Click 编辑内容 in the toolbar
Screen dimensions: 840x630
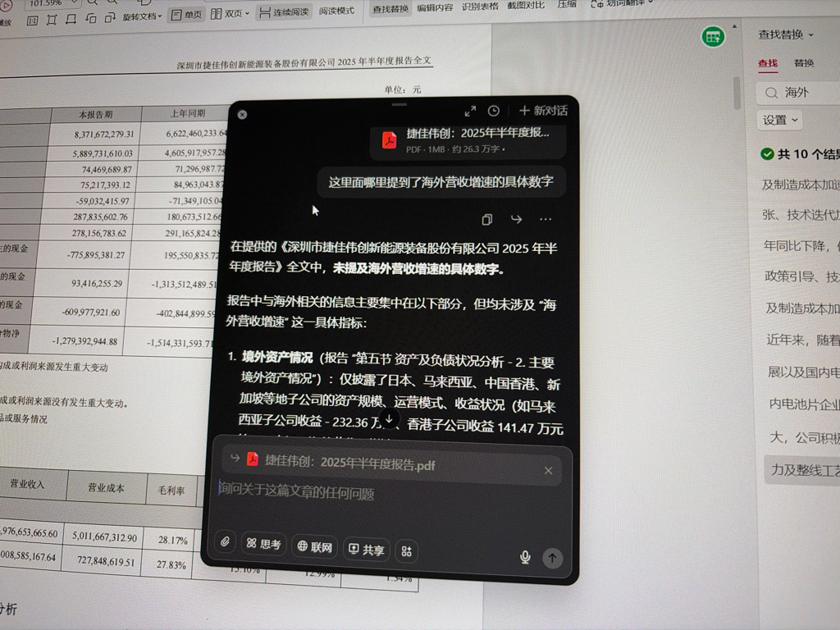coord(435,7)
